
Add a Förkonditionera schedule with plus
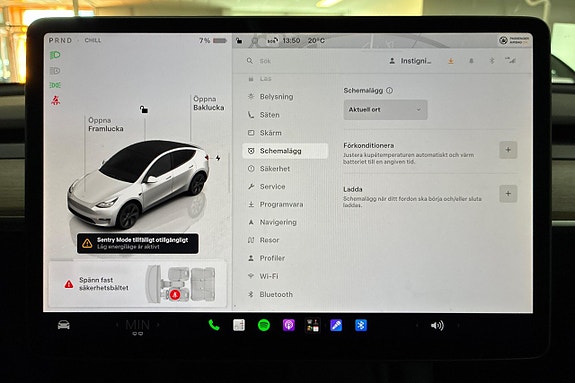tap(508, 150)
